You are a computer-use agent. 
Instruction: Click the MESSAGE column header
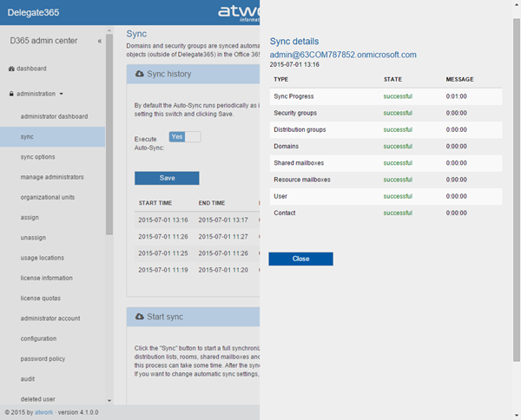tap(460, 79)
